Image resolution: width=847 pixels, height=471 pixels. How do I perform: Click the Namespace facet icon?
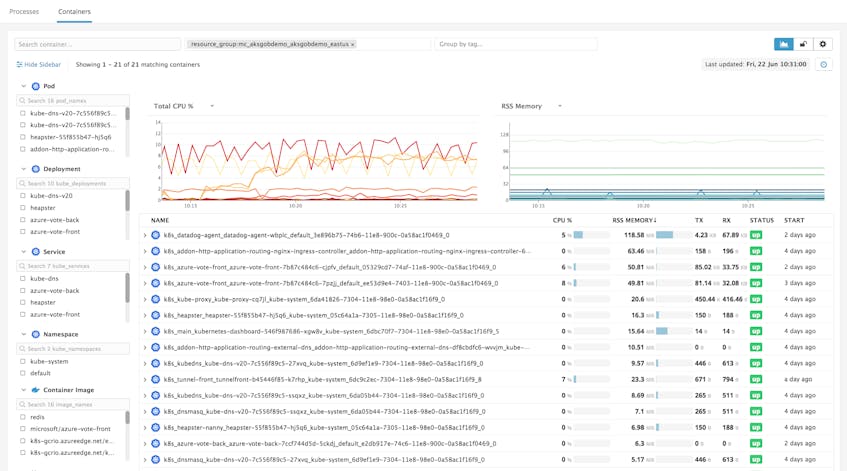coord(36,334)
